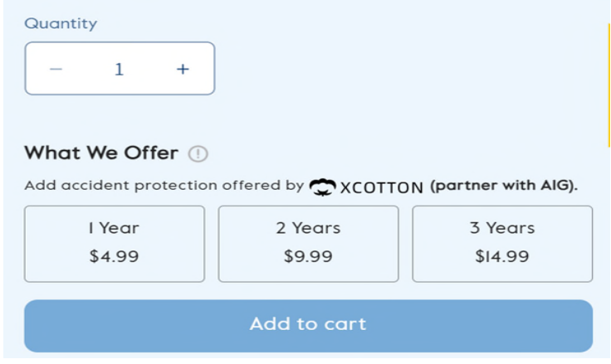Image resolution: width=611 pixels, height=364 pixels.
Task: Open the info icon beside What We Offer
Action: [x=198, y=153]
